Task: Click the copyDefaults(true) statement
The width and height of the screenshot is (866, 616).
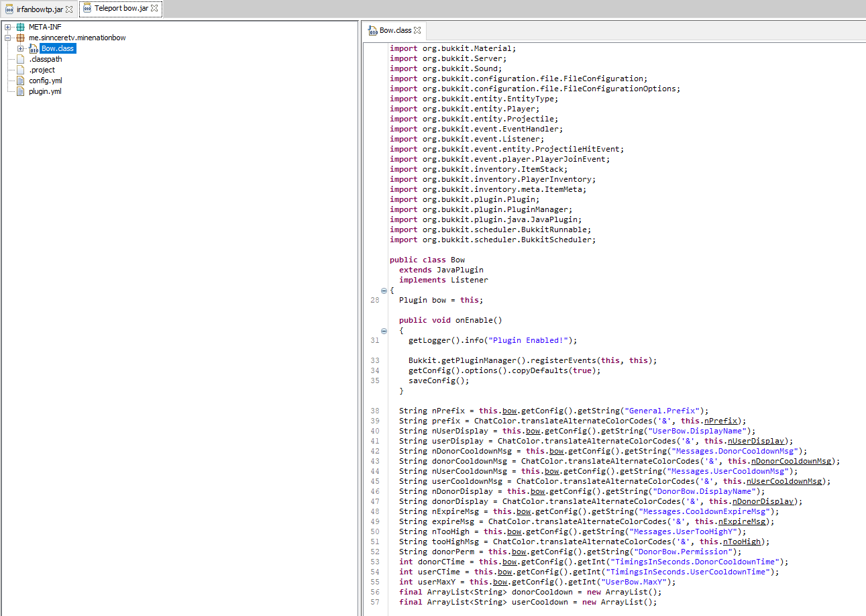Action: pyautogui.click(x=504, y=371)
